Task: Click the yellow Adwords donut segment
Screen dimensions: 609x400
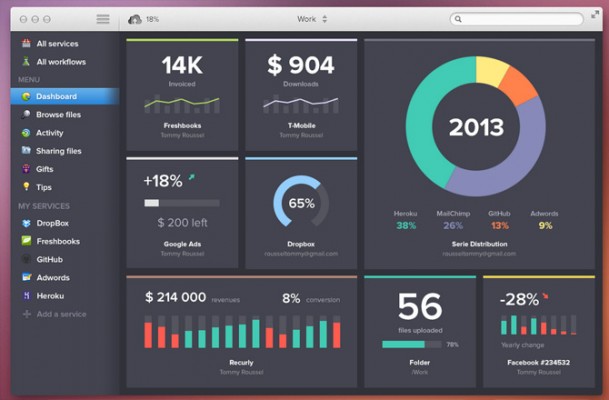Action: coord(490,71)
